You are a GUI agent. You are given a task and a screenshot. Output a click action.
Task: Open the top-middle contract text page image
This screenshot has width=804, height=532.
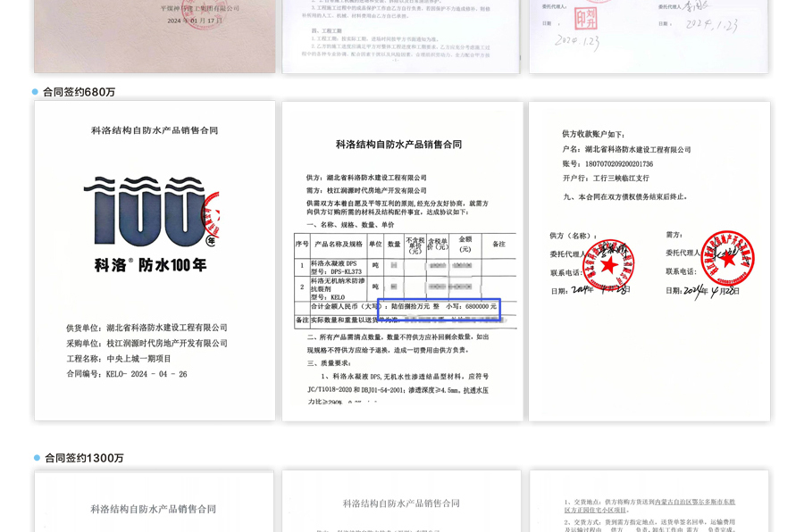pos(400,36)
